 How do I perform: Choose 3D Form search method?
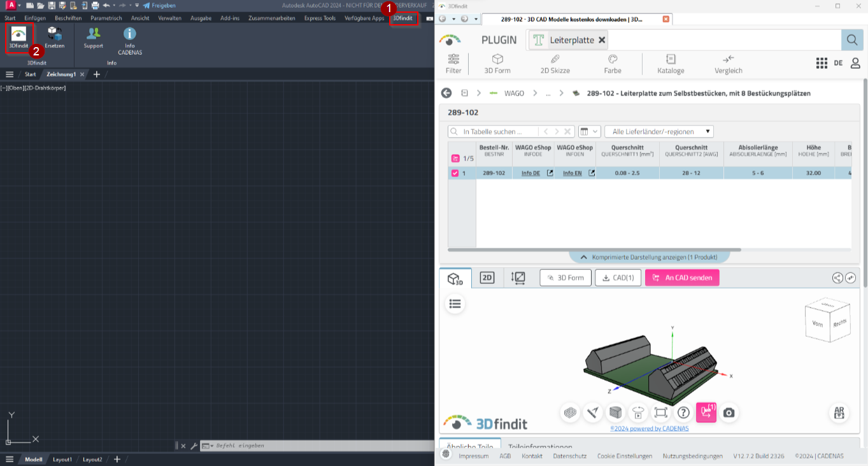tap(497, 64)
